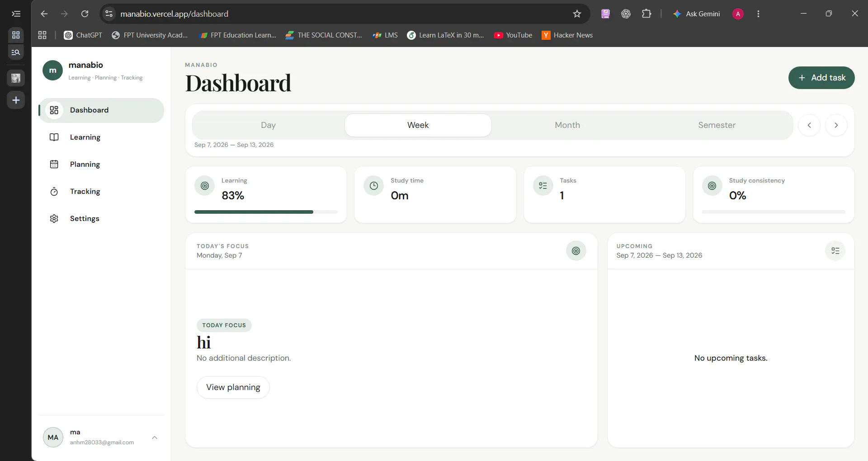Image resolution: width=868 pixels, height=461 pixels.
Task: Click the Learning book icon
Action: (x=54, y=137)
